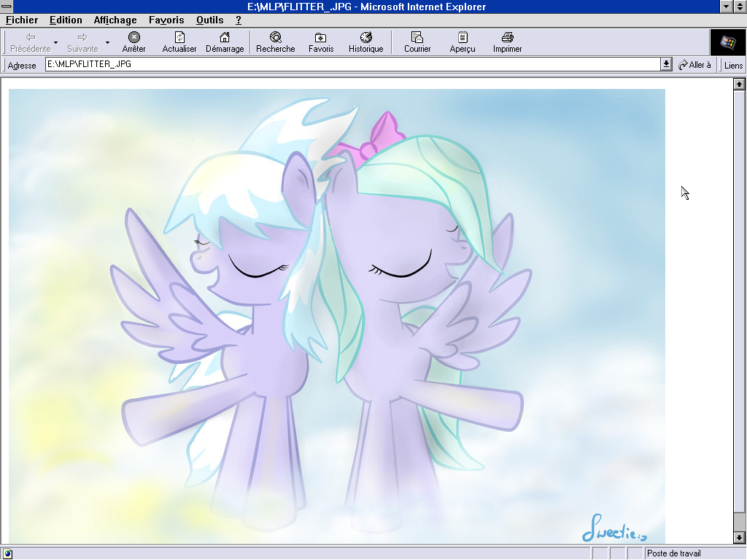Expand the Précédente history dropdown arrow
Screen dimensions: 747x560
(56, 42)
